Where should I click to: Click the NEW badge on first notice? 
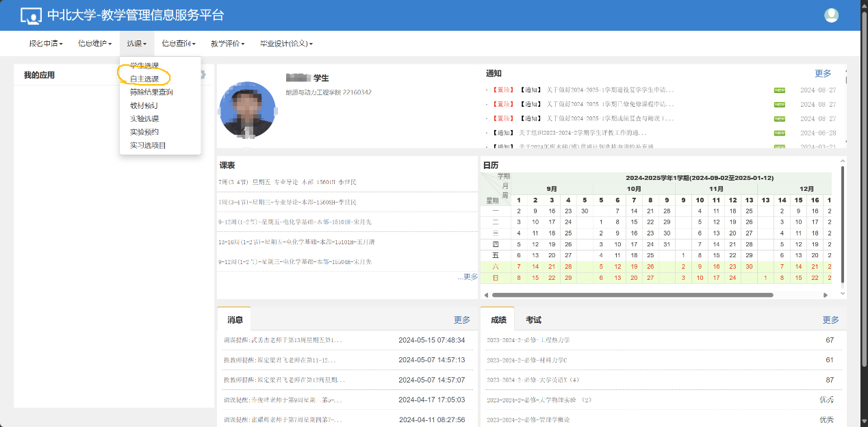click(779, 90)
